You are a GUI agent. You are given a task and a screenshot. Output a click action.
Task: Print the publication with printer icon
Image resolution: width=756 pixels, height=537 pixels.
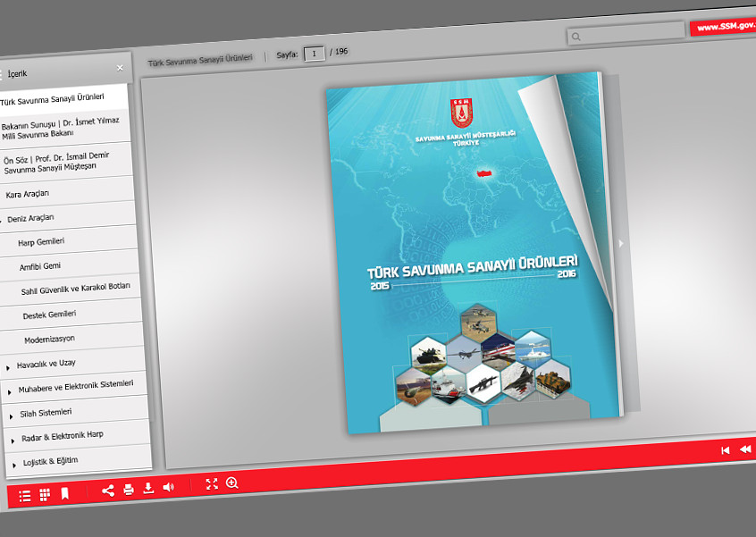[x=129, y=490]
